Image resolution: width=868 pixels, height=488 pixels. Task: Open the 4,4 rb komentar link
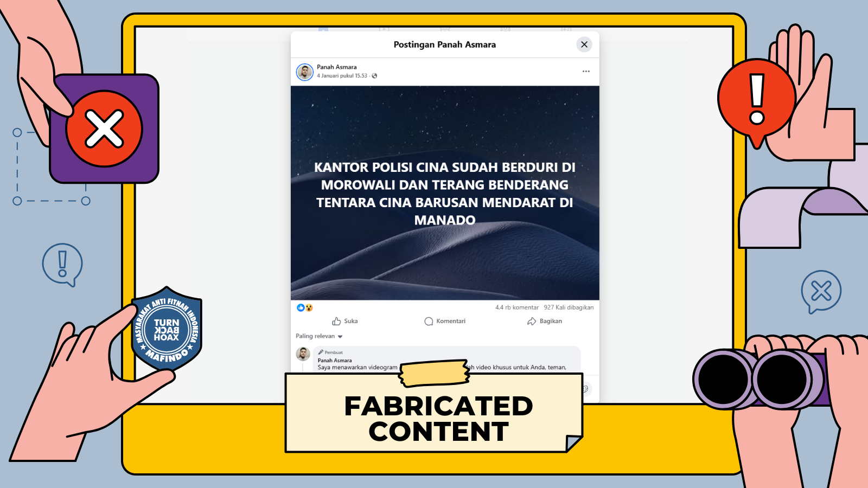point(516,307)
